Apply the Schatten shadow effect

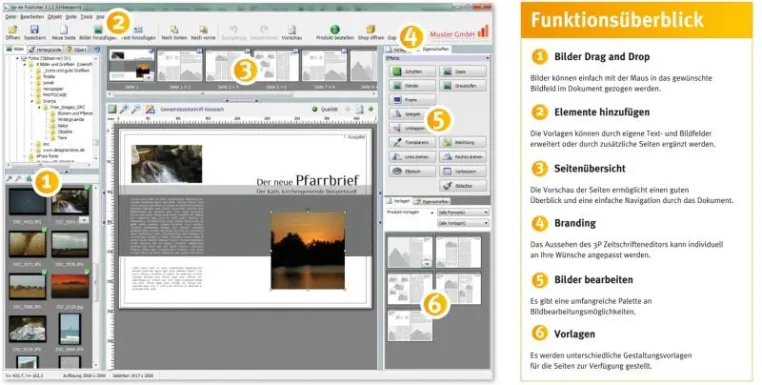(412, 71)
